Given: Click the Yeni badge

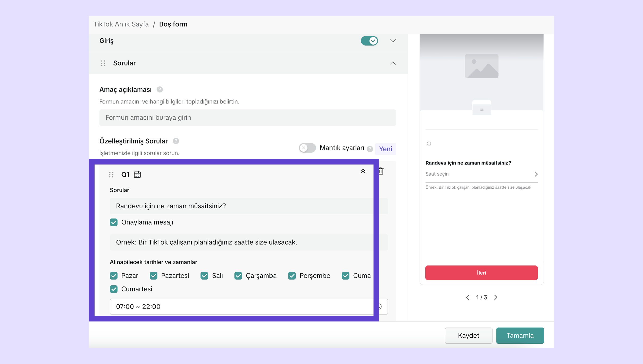Looking at the screenshot, I should [386, 149].
